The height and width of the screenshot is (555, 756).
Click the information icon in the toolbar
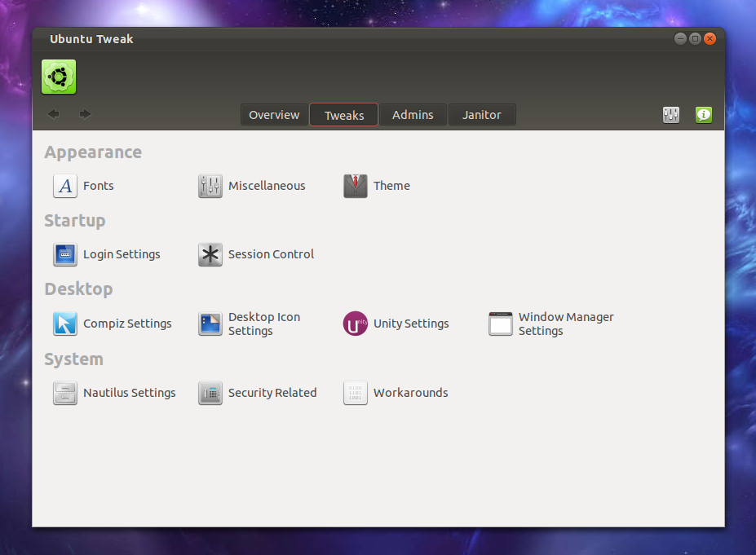703,114
